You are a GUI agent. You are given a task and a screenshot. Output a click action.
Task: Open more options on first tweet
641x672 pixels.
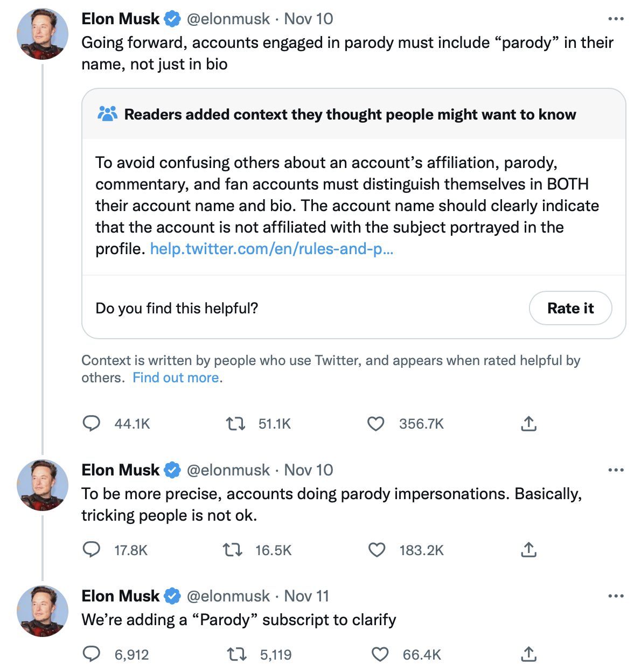pyautogui.click(x=616, y=19)
